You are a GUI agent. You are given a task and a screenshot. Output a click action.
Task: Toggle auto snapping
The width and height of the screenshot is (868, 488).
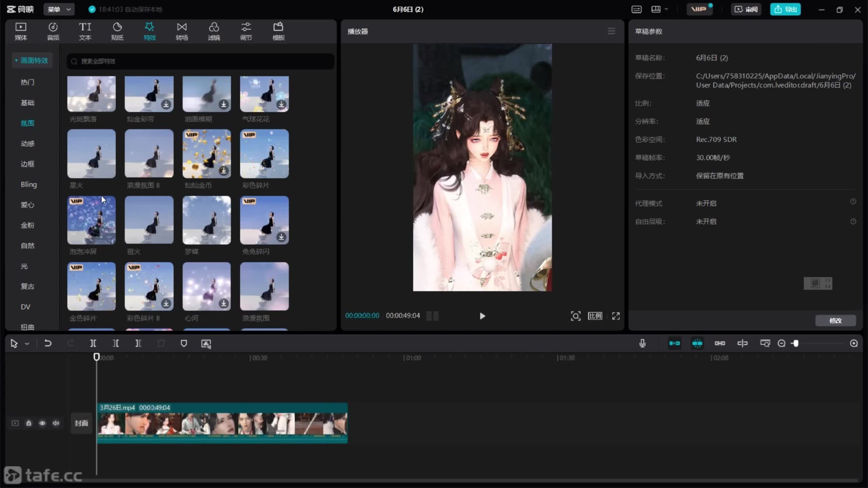coord(697,344)
